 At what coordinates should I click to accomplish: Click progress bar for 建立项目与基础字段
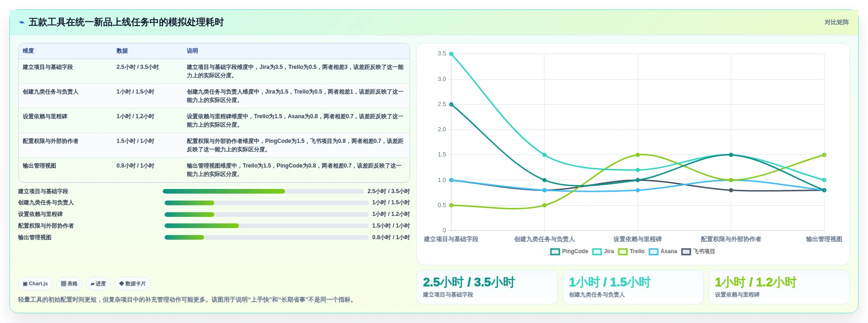pyautogui.click(x=263, y=191)
